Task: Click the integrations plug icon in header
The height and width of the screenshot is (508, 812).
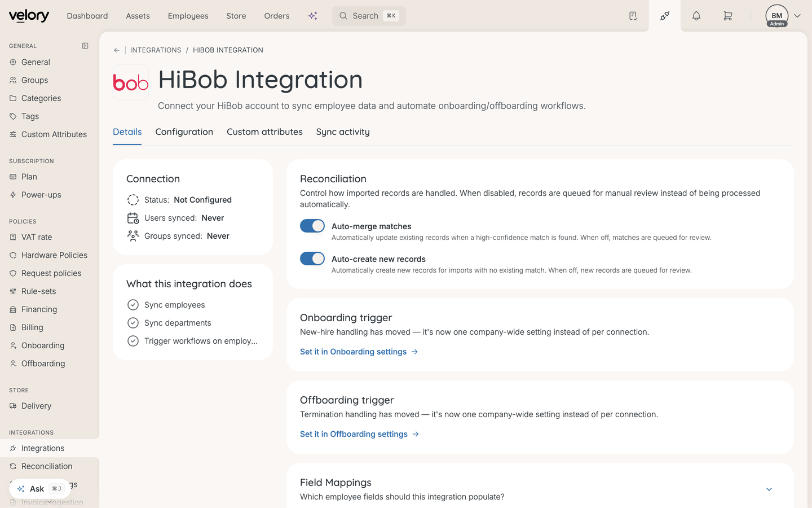Action: [x=665, y=16]
